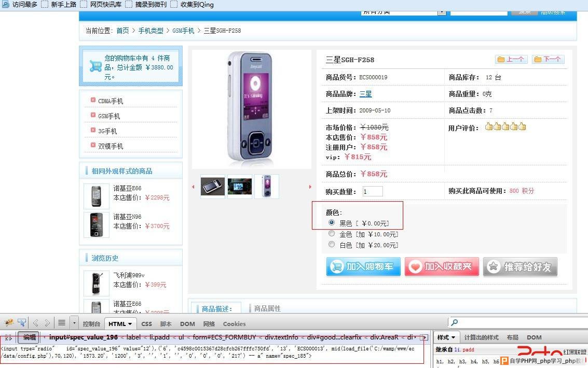Select the first black phone thumbnail

tap(213, 187)
